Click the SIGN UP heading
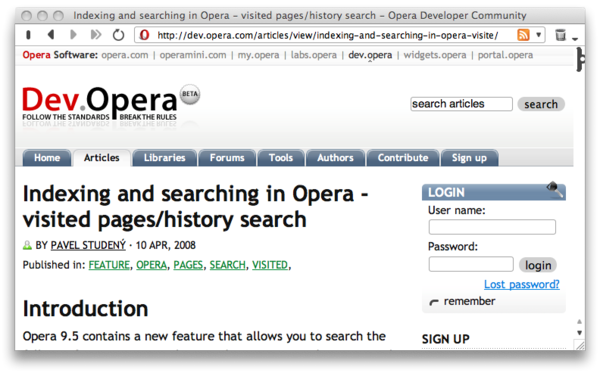 (446, 339)
